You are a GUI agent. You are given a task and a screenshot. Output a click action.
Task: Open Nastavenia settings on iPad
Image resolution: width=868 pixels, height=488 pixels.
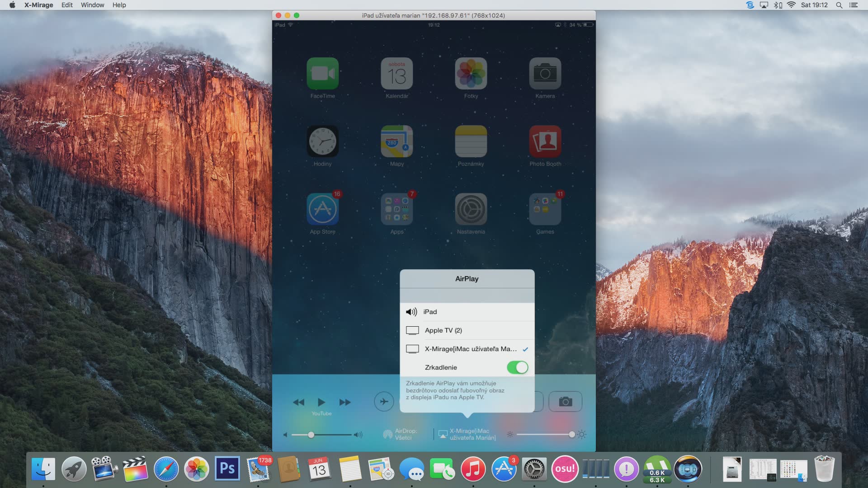point(471,209)
